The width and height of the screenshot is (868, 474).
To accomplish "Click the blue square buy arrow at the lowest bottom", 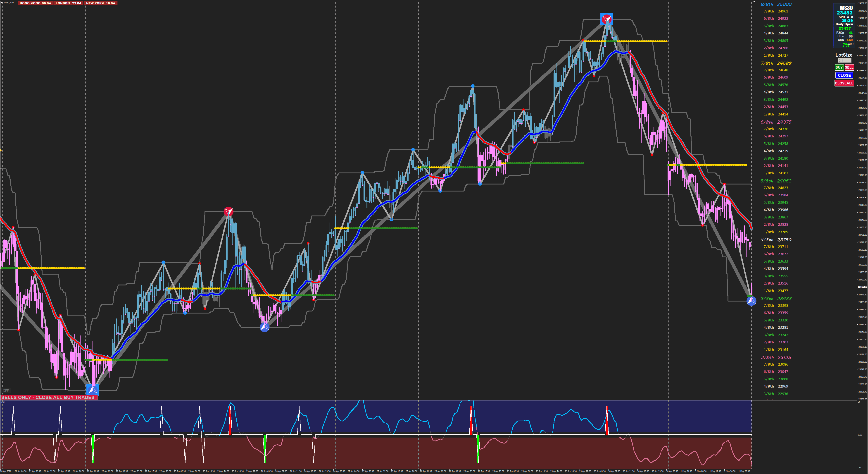I will (92, 390).
